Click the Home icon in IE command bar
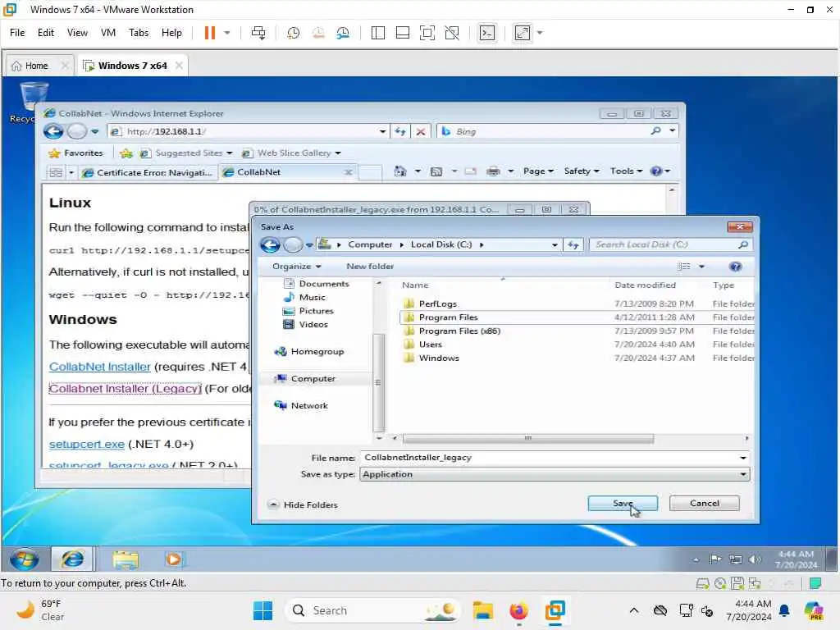 point(400,171)
